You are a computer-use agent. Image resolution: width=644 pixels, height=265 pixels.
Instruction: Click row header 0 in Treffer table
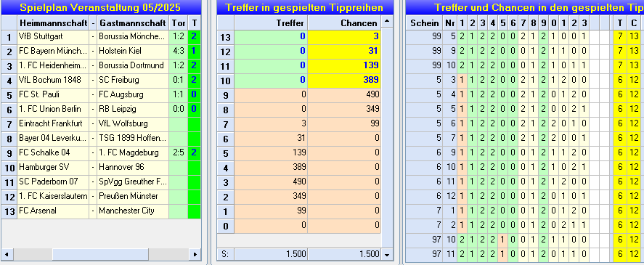[x=226, y=226]
